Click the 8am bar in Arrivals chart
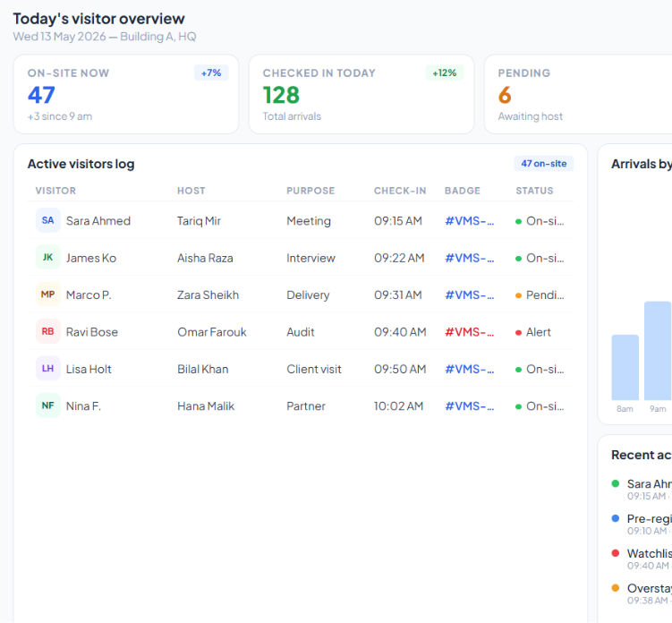Screen dimensions: 672x623 point(625,368)
